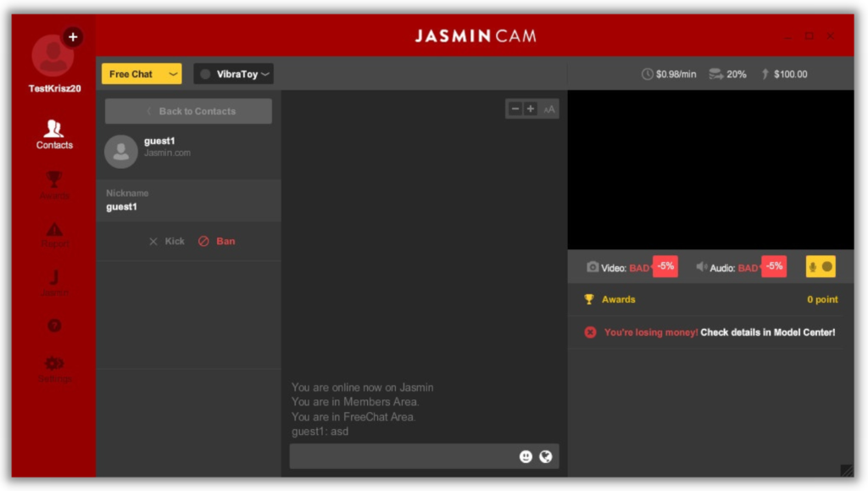Close the Jasmin Cam window
This screenshot has height=491, width=868.
[831, 36]
